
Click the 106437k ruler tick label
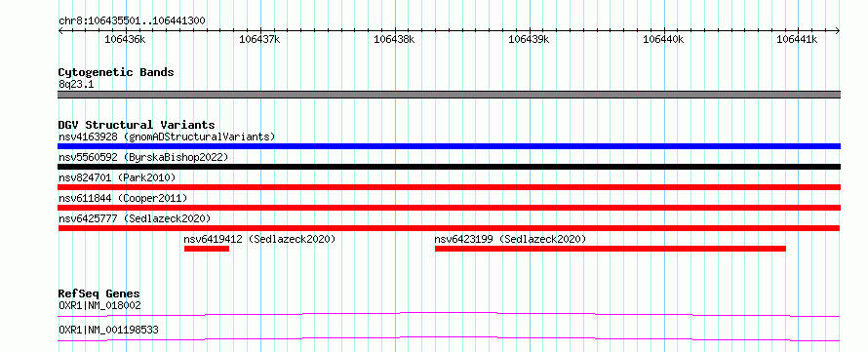259,39
